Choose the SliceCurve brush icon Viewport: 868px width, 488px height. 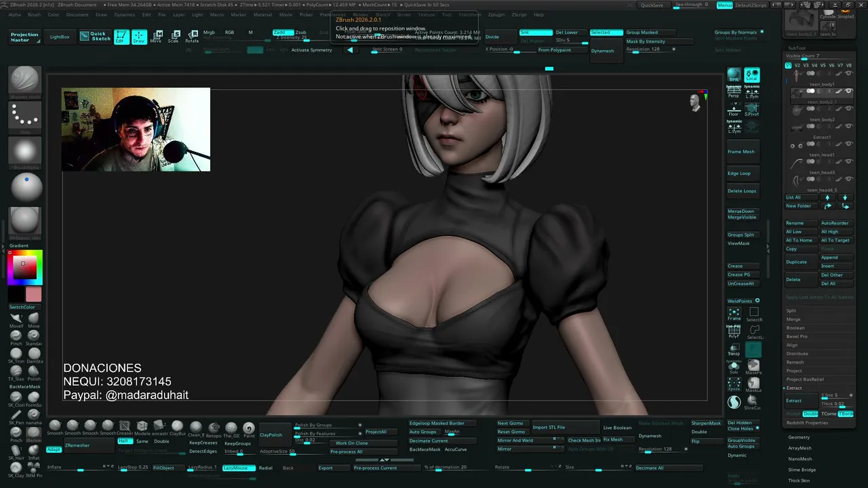pos(753,403)
